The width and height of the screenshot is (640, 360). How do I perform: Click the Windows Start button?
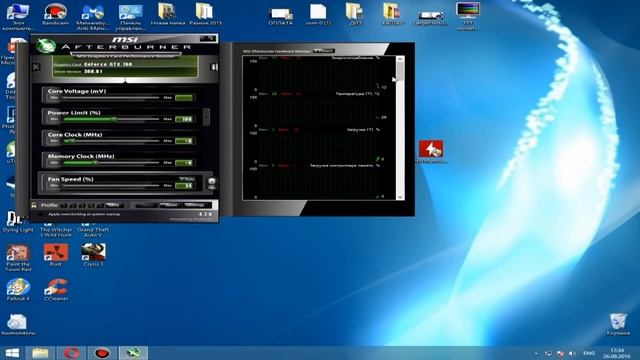12,353
